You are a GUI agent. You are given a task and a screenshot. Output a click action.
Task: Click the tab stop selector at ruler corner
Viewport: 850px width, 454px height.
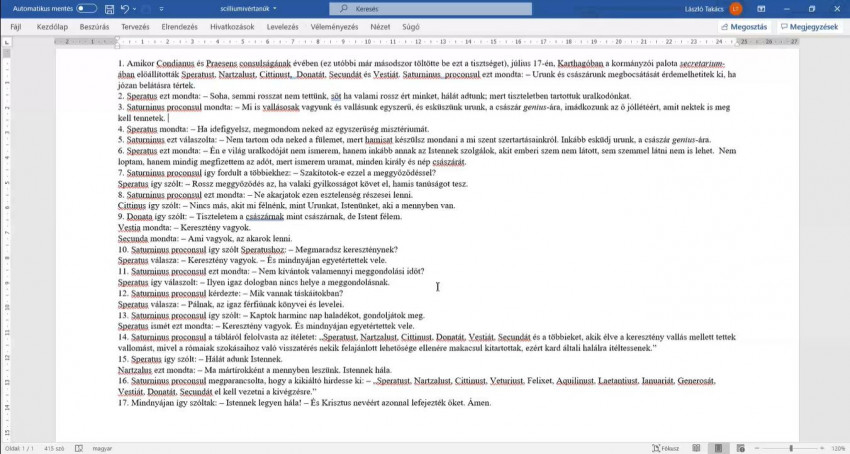pyautogui.click(x=7, y=42)
